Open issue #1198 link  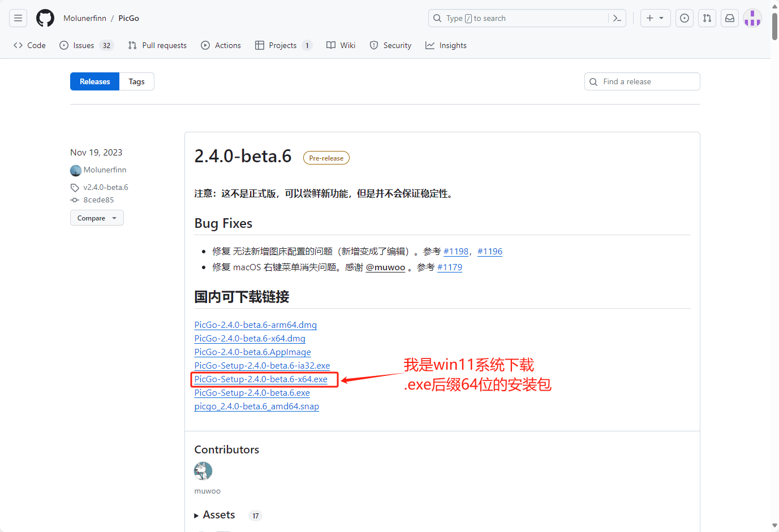click(456, 251)
